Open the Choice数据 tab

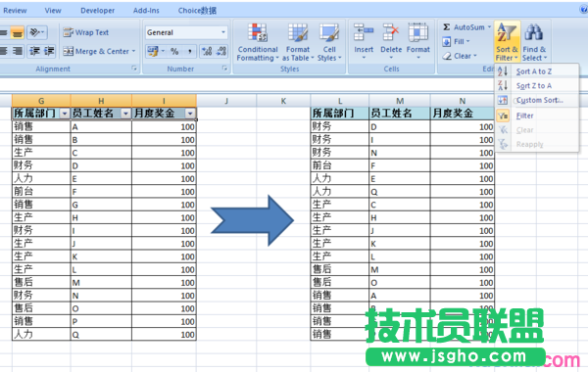point(197,11)
